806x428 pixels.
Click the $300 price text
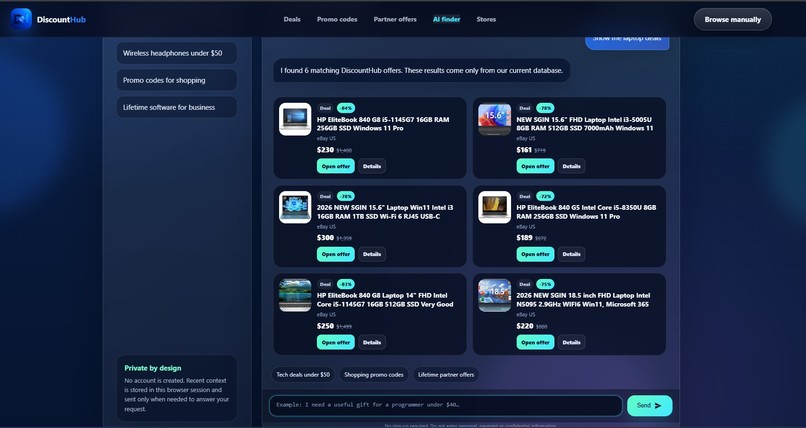point(325,238)
